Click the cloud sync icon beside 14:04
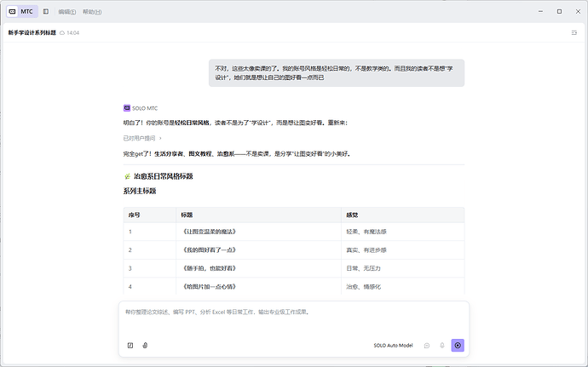The width and height of the screenshot is (588, 367). [62, 33]
